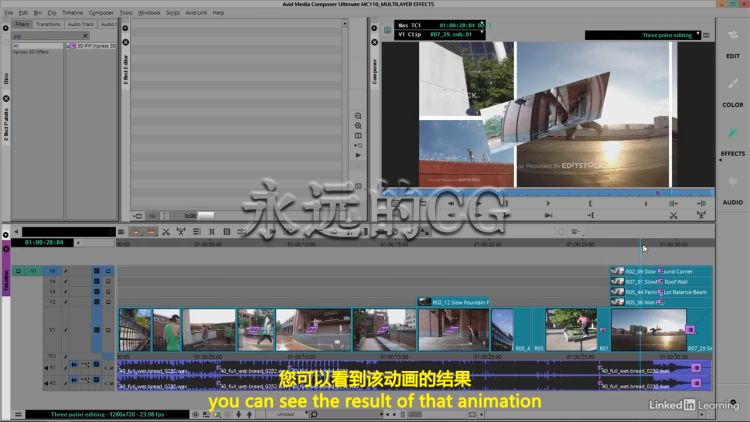The width and height of the screenshot is (750, 422).
Task: Open the Composer menu
Action: (101, 13)
